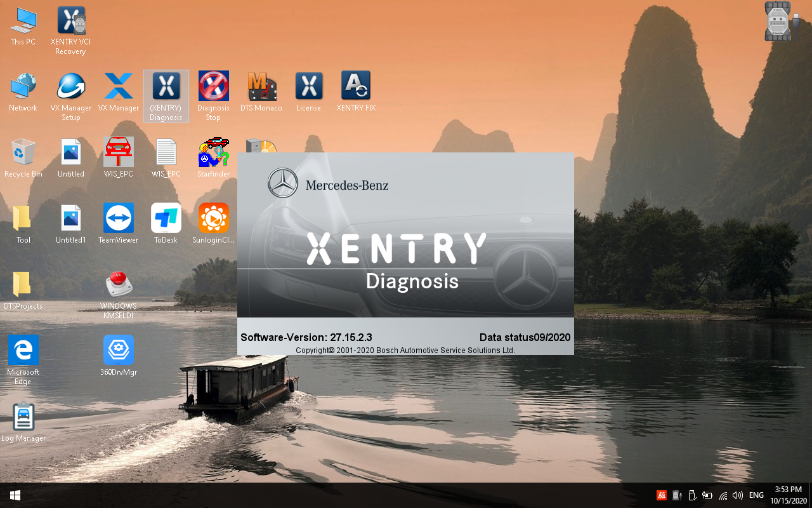Click the WINDOWS KMSELDI red button icon
The width and height of the screenshot is (812, 508).
(118, 295)
